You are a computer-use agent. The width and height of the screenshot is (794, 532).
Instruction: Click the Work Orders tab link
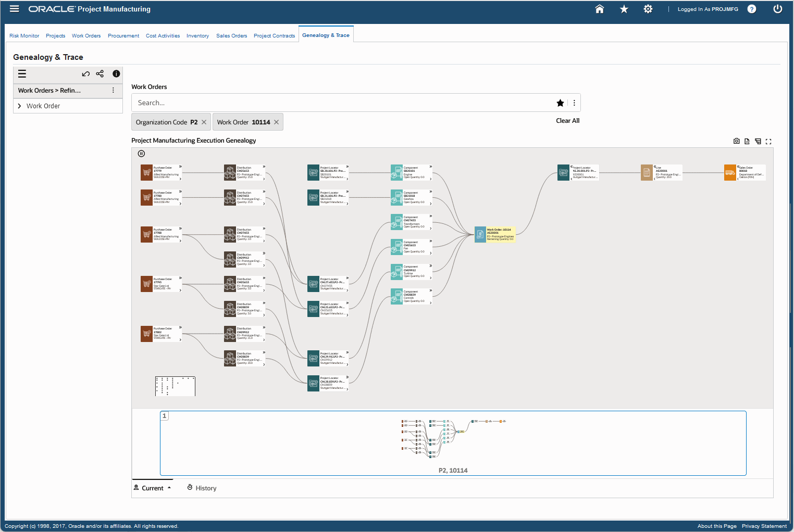click(x=86, y=36)
